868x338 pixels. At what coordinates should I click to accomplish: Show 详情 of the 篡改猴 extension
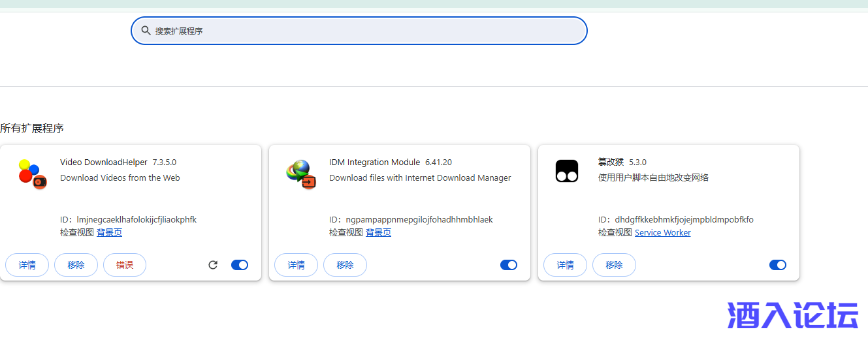[x=565, y=265]
